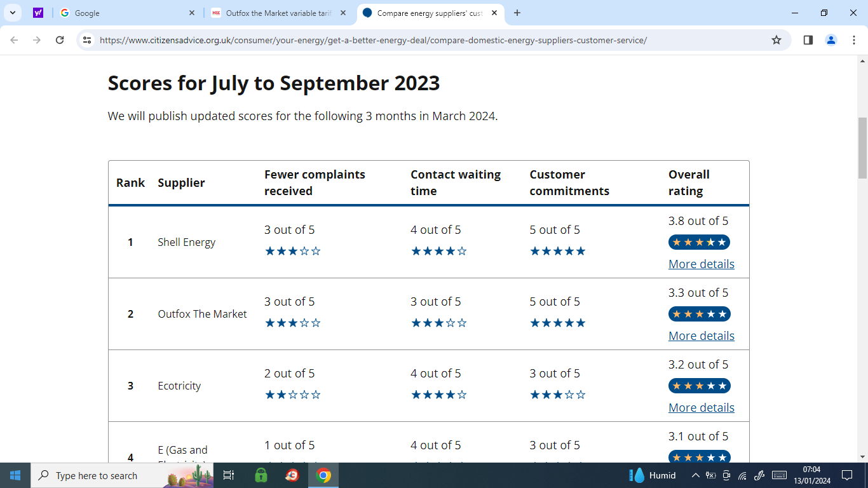
Task: Click the Chrome taskbar icon
Action: coord(323,475)
